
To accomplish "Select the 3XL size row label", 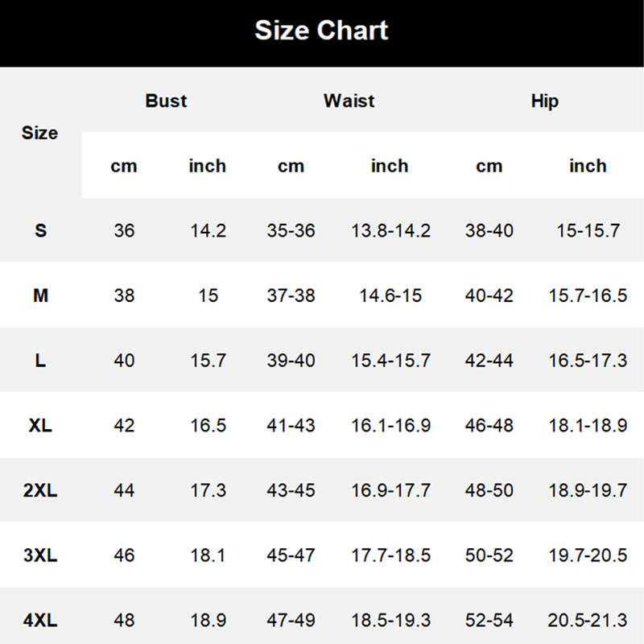I will tap(40, 555).
